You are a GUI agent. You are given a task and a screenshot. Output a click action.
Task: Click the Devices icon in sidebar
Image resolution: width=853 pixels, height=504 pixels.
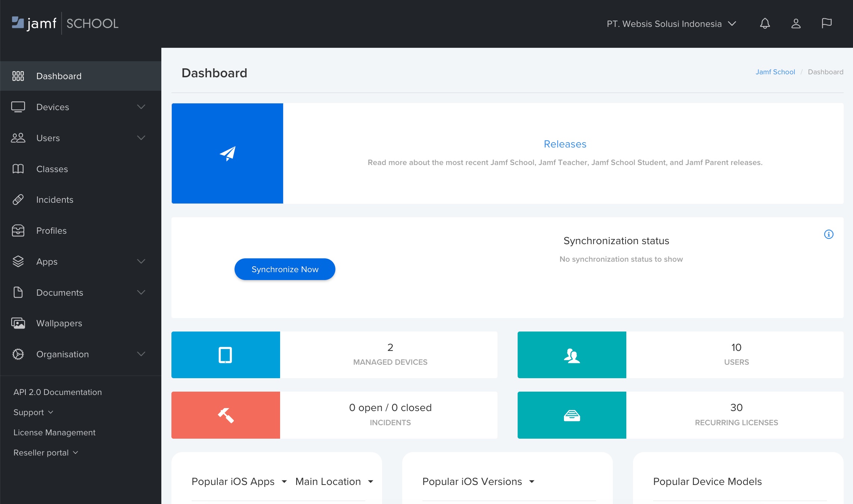click(x=18, y=107)
